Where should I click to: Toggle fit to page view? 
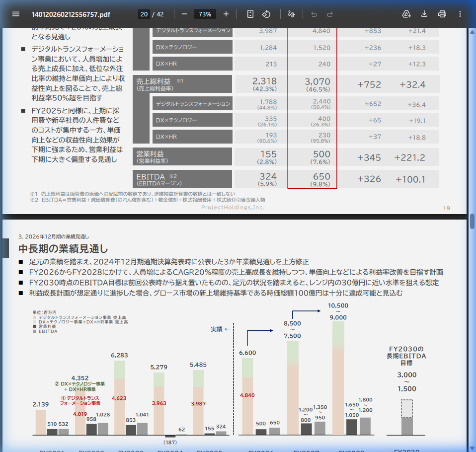250,14
